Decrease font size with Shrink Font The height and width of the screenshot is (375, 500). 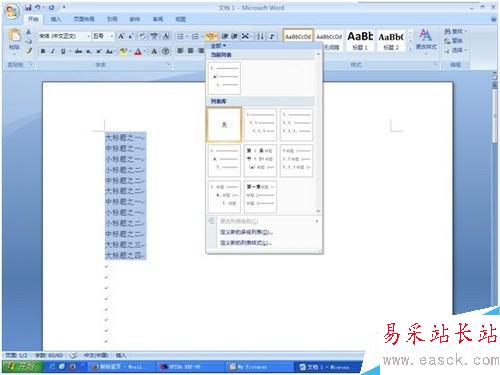pos(131,36)
